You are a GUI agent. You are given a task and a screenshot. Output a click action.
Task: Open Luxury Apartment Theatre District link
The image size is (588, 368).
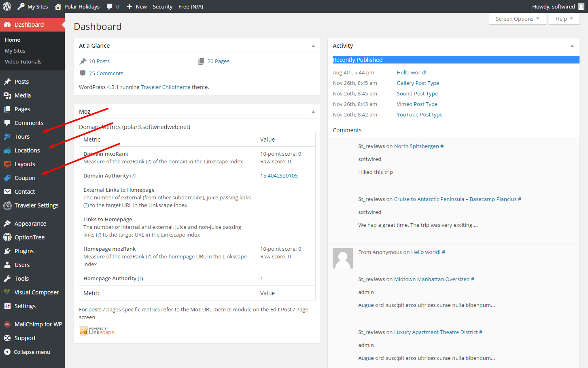[x=436, y=332]
